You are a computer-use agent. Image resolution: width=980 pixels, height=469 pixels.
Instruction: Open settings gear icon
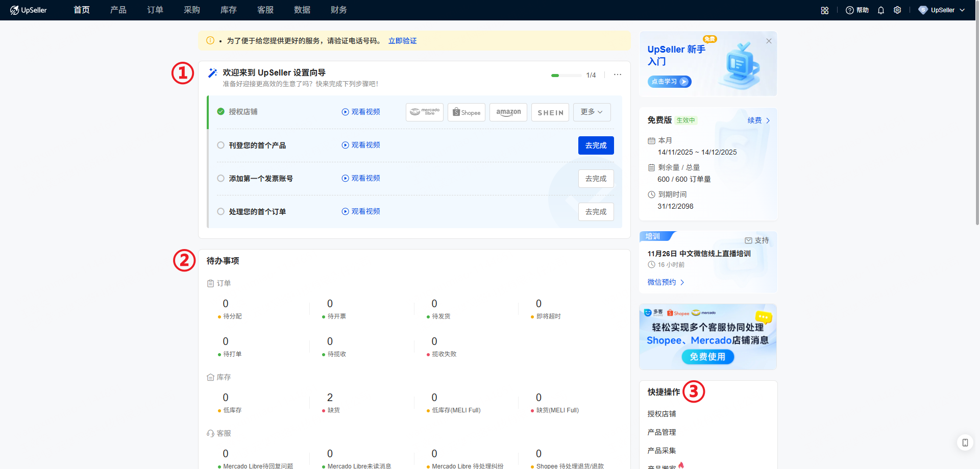[x=897, y=10]
